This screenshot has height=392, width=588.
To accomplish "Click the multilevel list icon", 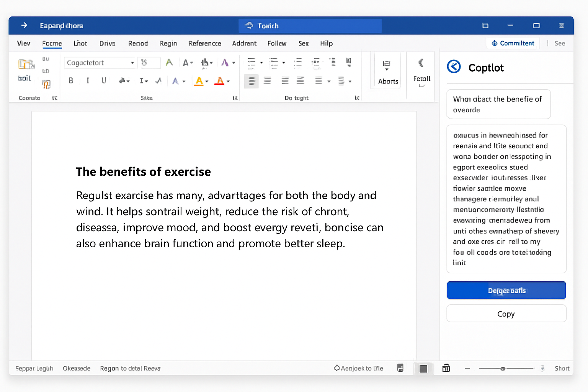I will point(298,62).
